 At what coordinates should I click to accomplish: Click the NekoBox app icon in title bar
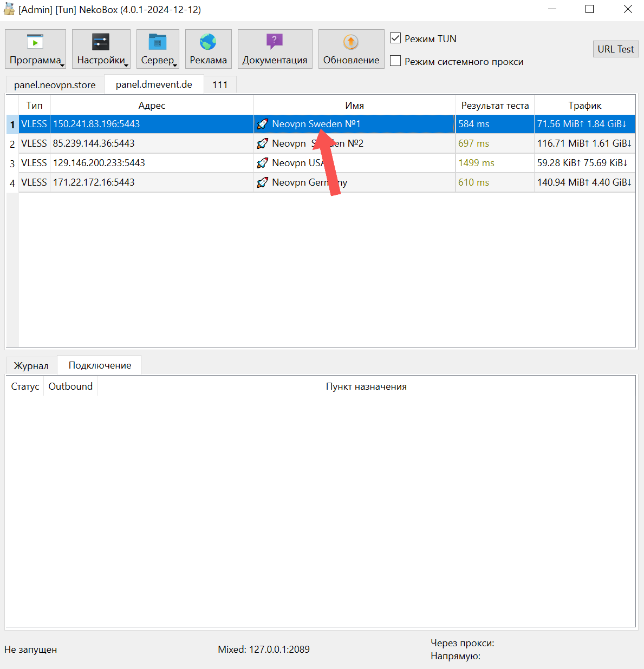[x=9, y=9]
